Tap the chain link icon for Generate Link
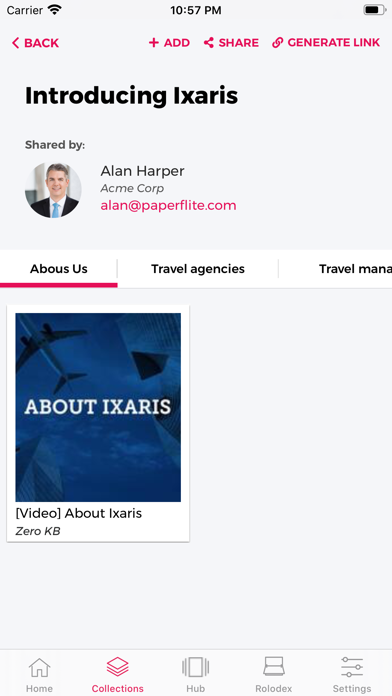392x696 pixels. click(x=277, y=43)
